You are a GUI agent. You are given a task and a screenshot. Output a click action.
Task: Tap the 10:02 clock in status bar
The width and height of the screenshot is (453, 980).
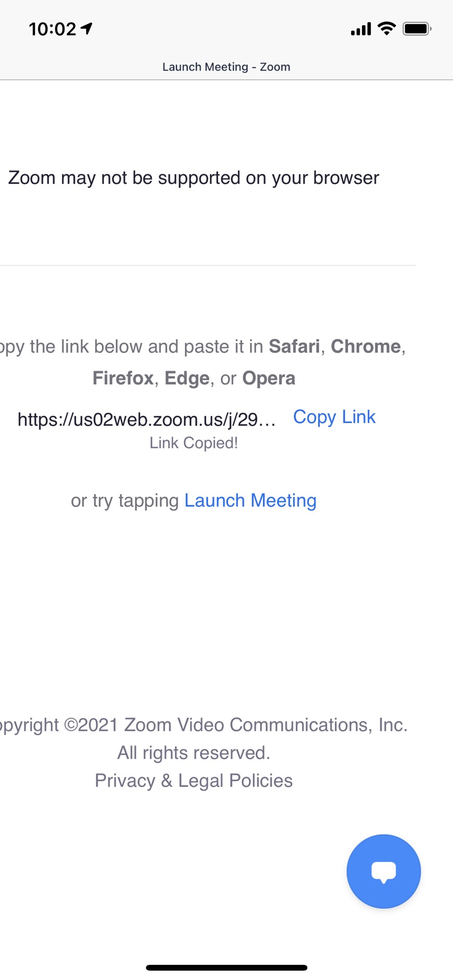pos(53,29)
